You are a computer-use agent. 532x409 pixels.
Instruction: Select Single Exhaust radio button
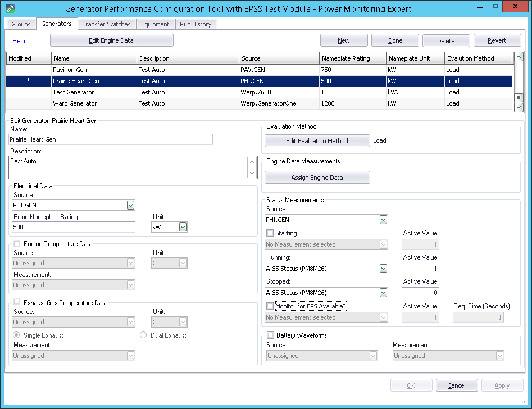(x=16, y=335)
